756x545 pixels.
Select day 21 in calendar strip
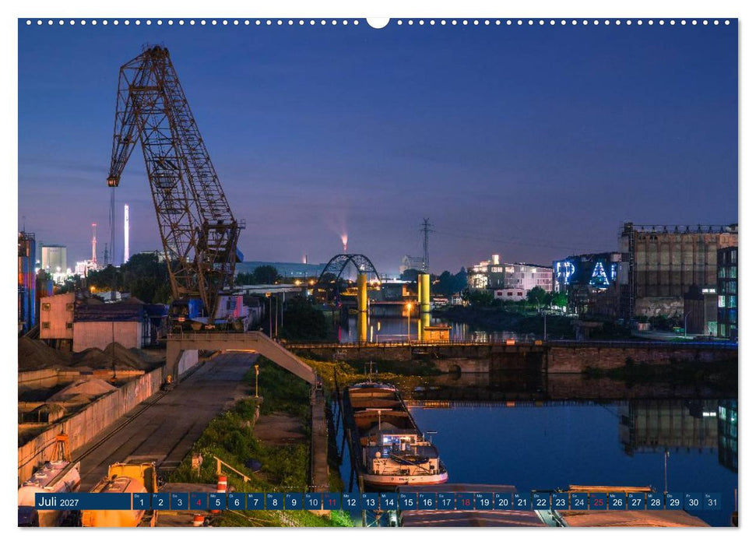522,501
